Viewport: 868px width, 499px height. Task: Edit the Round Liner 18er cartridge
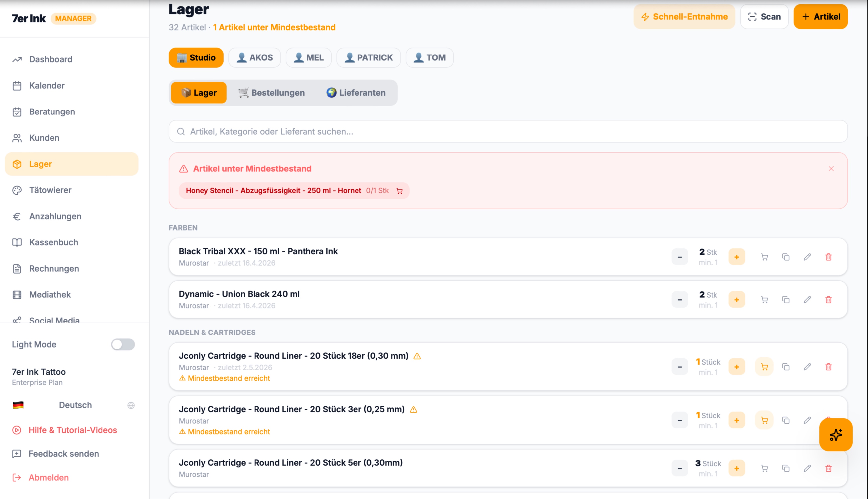(x=807, y=367)
